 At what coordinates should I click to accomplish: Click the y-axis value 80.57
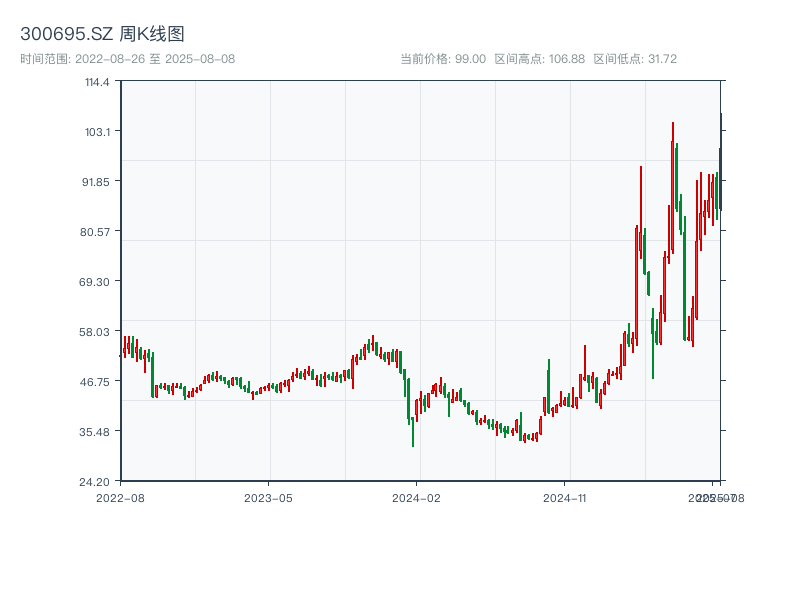click(x=95, y=232)
